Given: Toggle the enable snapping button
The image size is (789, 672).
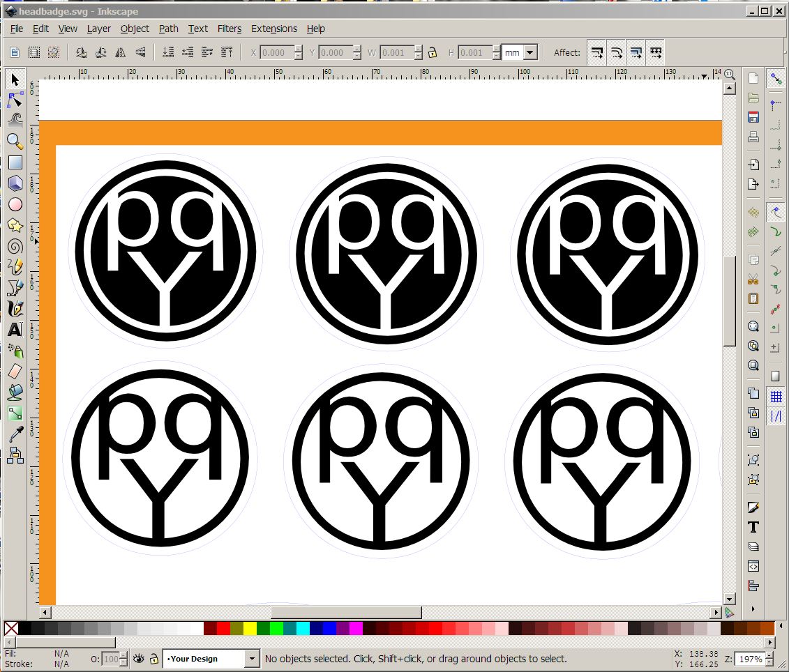Looking at the screenshot, I should (776, 79).
